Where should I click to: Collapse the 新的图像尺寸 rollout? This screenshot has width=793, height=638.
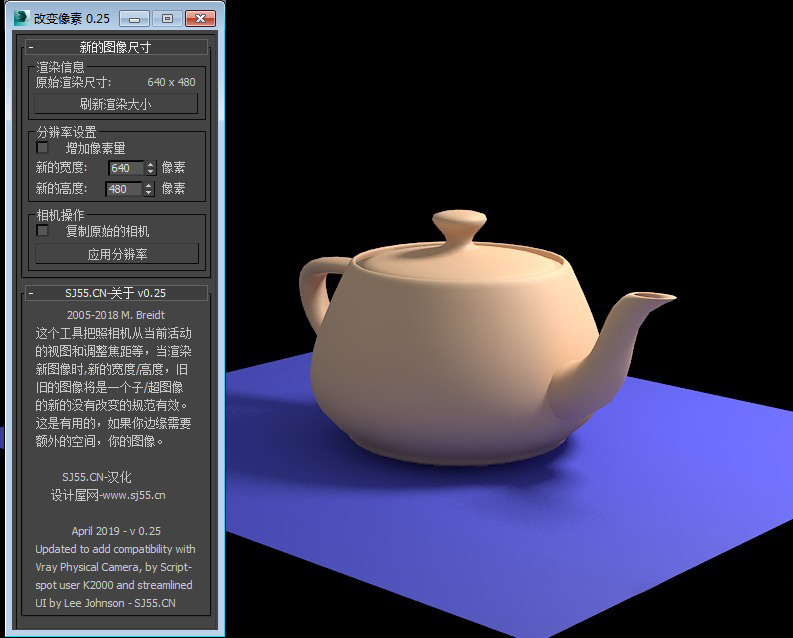[31, 47]
